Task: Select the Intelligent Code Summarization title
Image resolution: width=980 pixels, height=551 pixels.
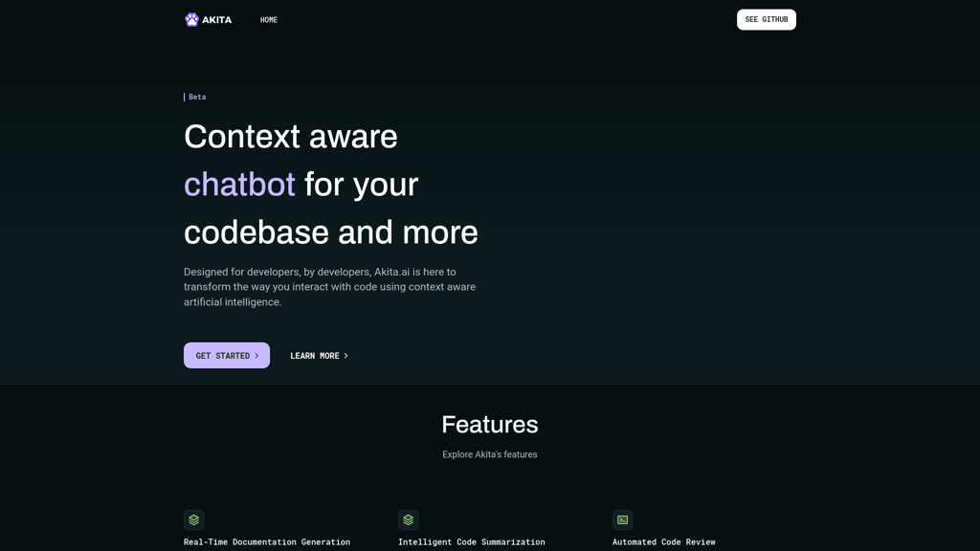Action: 471,541
